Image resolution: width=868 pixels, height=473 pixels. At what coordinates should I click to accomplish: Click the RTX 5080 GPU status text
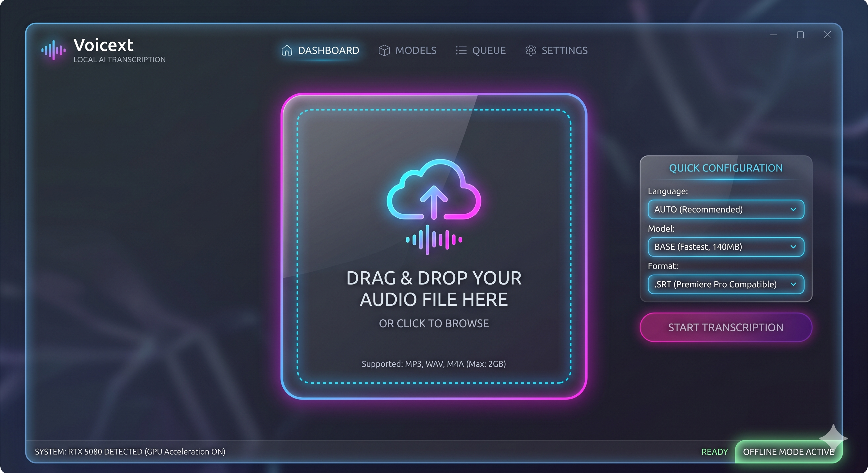130,452
